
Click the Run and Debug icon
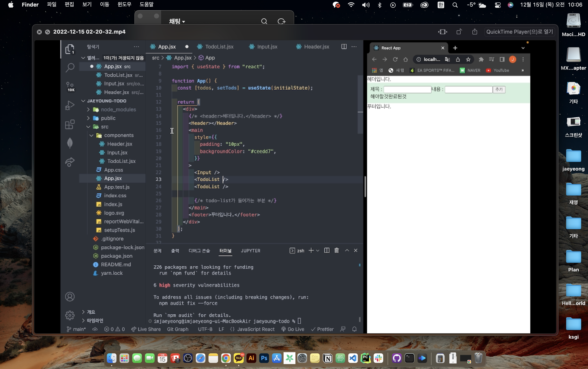(x=70, y=105)
